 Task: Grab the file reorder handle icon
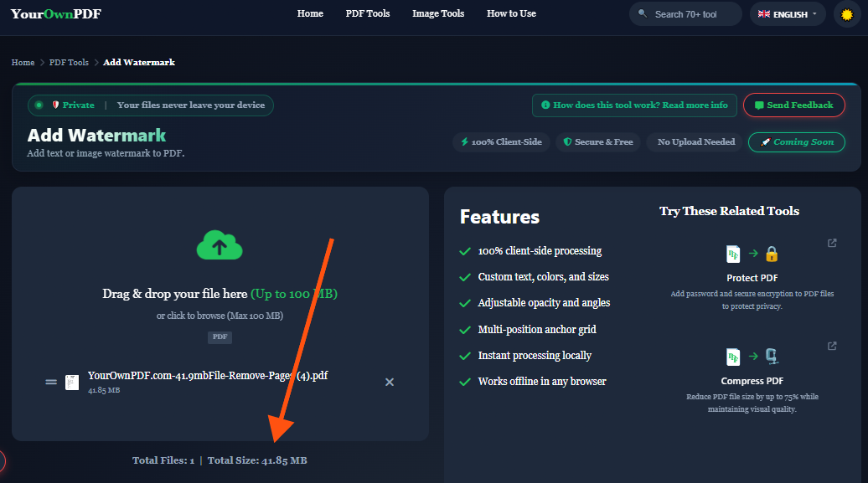51,382
